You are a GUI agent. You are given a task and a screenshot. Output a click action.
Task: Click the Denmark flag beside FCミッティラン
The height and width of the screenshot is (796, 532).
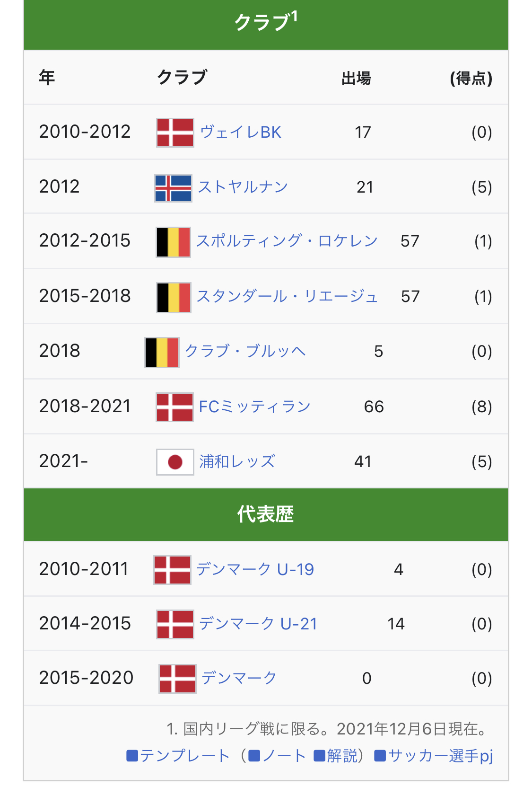174,407
